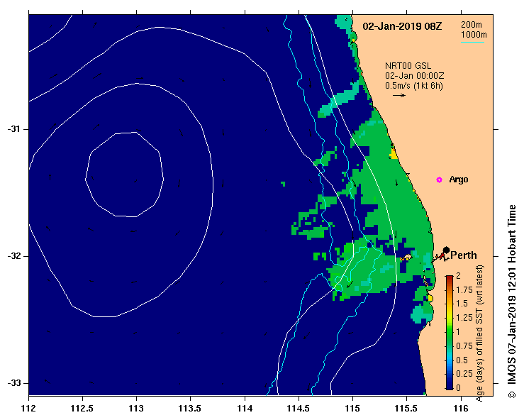Image resolution: width=524 pixels, height=420 pixels.
Task: Click the longitude axis label '114.5'
Action: [x=299, y=409]
